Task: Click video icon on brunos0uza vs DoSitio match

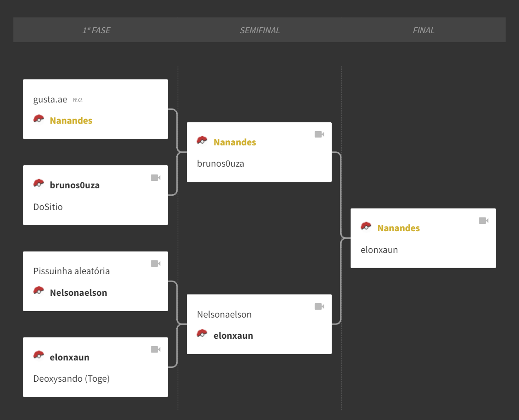Action: click(155, 178)
